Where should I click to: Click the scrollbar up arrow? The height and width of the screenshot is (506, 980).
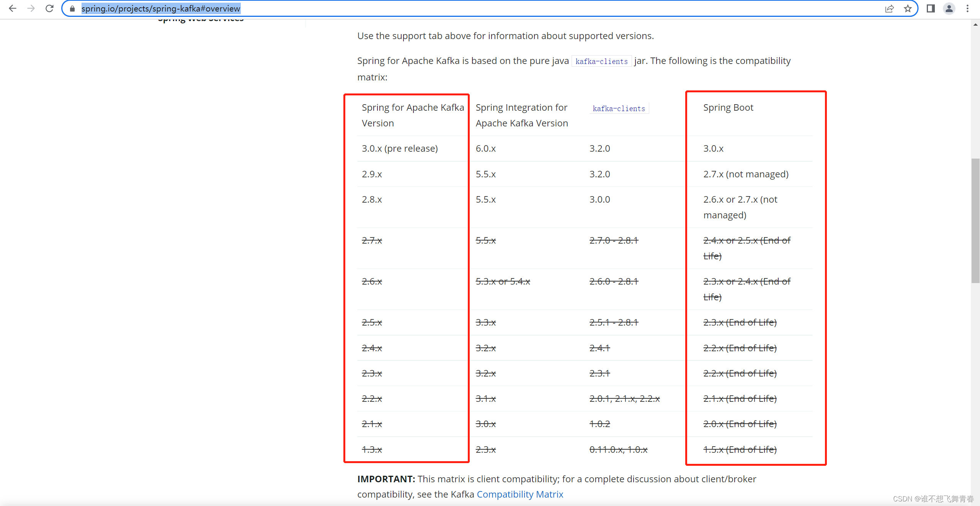point(975,25)
